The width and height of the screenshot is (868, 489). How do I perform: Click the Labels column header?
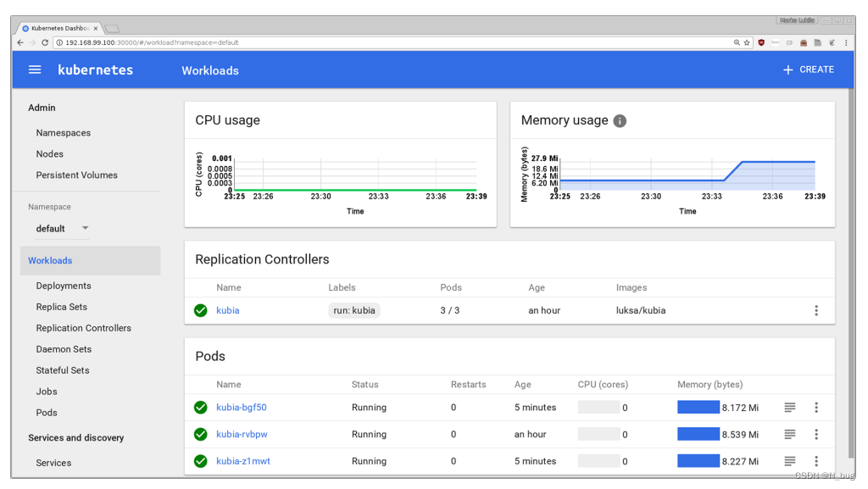342,287
